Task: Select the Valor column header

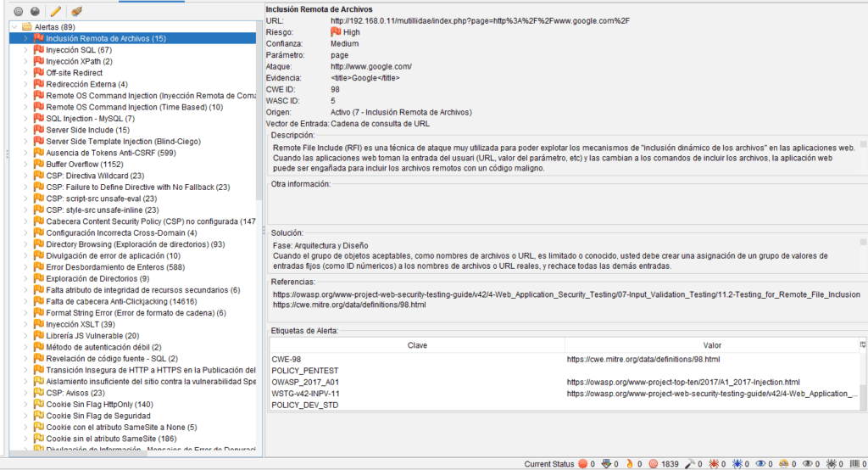Action: (712, 345)
